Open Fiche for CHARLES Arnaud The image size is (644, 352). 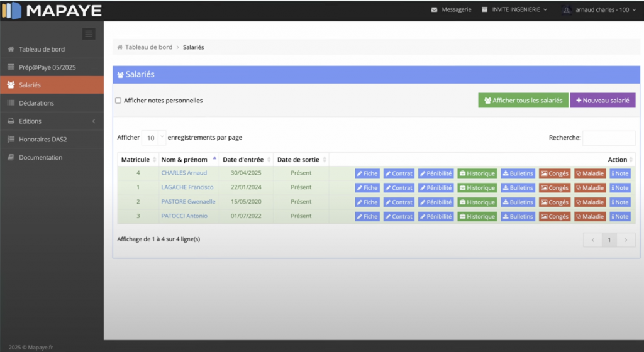coord(367,173)
